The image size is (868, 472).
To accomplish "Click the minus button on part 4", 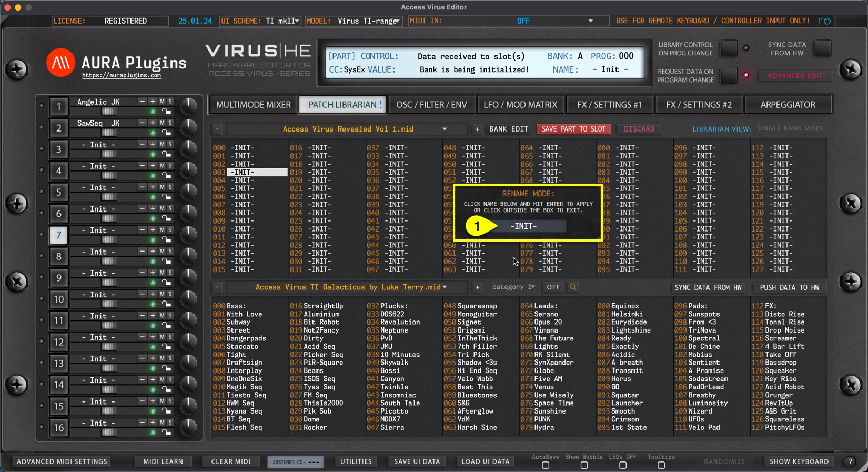I will [142, 166].
